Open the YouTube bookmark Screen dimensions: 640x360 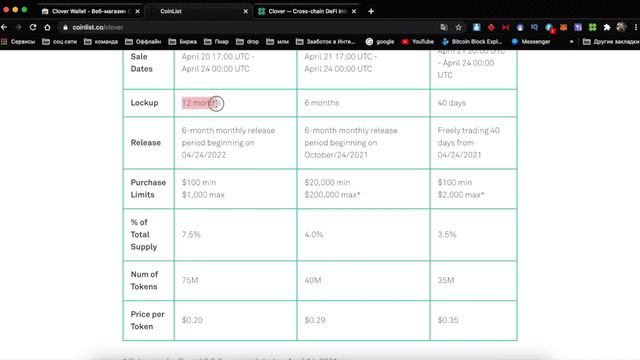pos(418,42)
